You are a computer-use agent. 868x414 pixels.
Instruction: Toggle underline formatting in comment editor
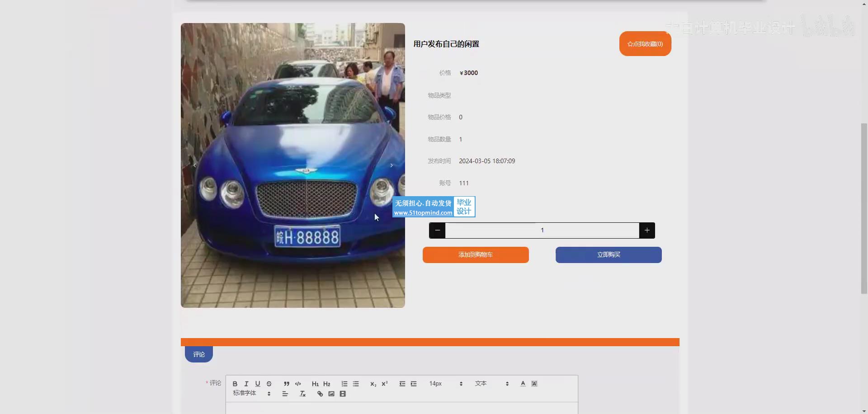point(258,384)
